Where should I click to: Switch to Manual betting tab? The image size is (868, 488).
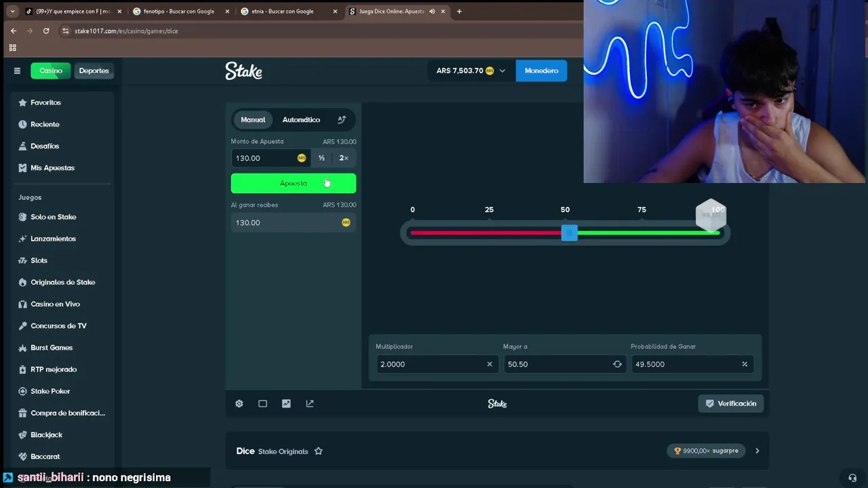(x=253, y=119)
